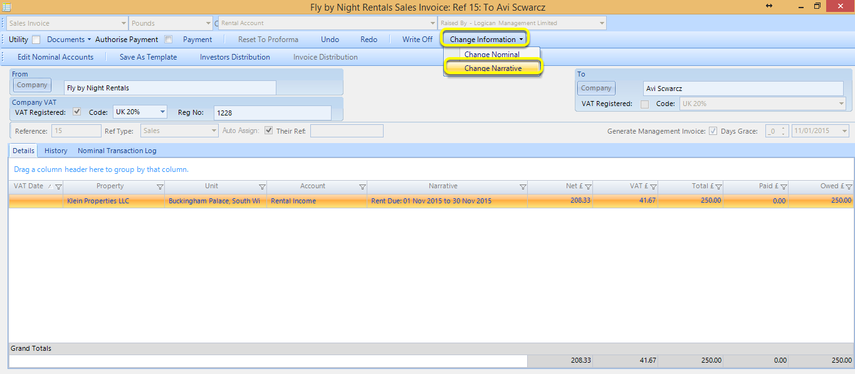Click the Avi Scwarcz name field
Viewport: 855px width, 374px height.
pyautogui.click(x=743, y=88)
